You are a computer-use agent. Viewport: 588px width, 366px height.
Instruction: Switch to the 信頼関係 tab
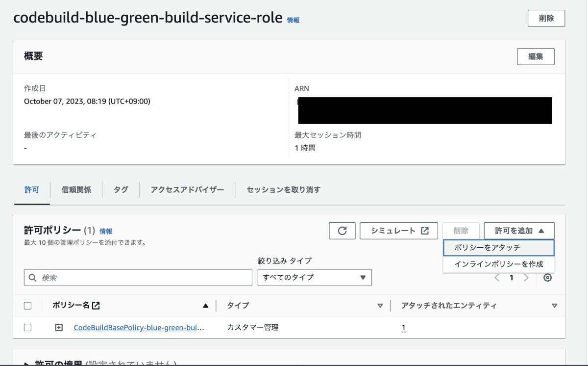click(x=76, y=189)
